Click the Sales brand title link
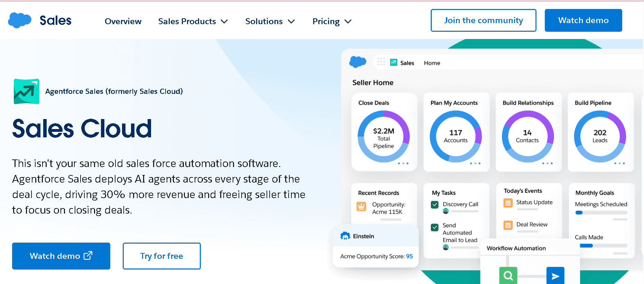The width and height of the screenshot is (644, 284). (x=55, y=20)
